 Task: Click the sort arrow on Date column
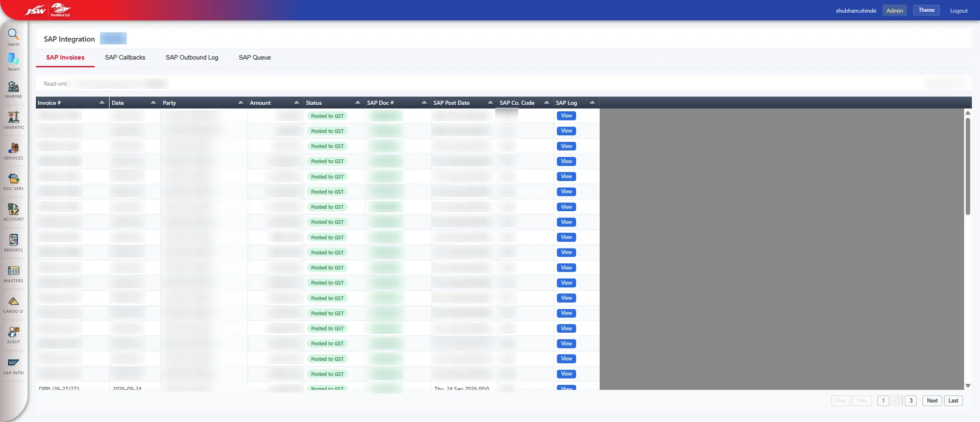[153, 103]
